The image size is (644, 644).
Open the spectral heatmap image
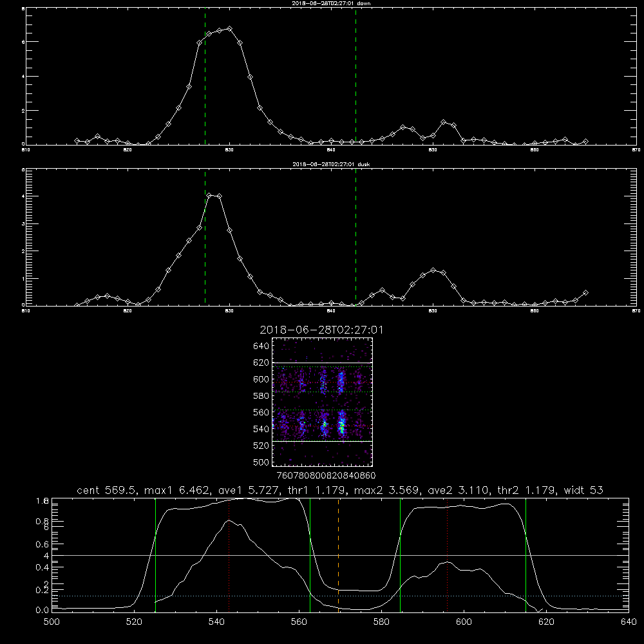(323, 402)
